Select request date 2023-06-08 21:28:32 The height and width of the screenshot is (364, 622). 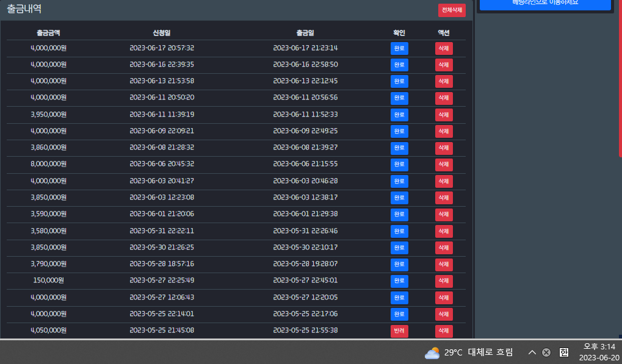[162, 148]
